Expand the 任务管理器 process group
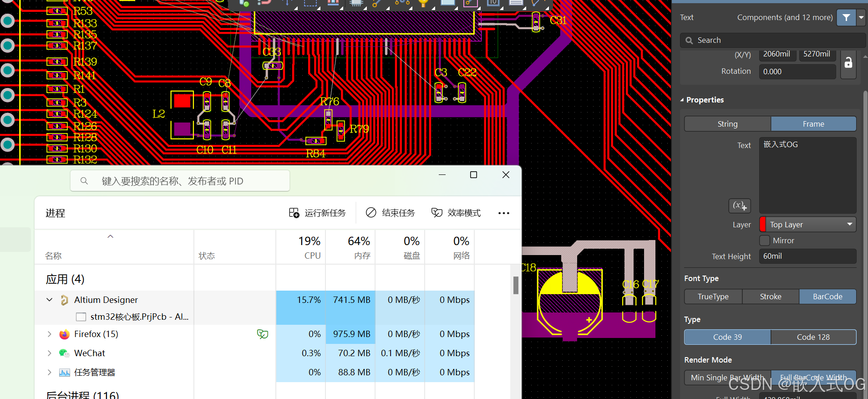Screen dimensions: 868x399 click(50, 372)
